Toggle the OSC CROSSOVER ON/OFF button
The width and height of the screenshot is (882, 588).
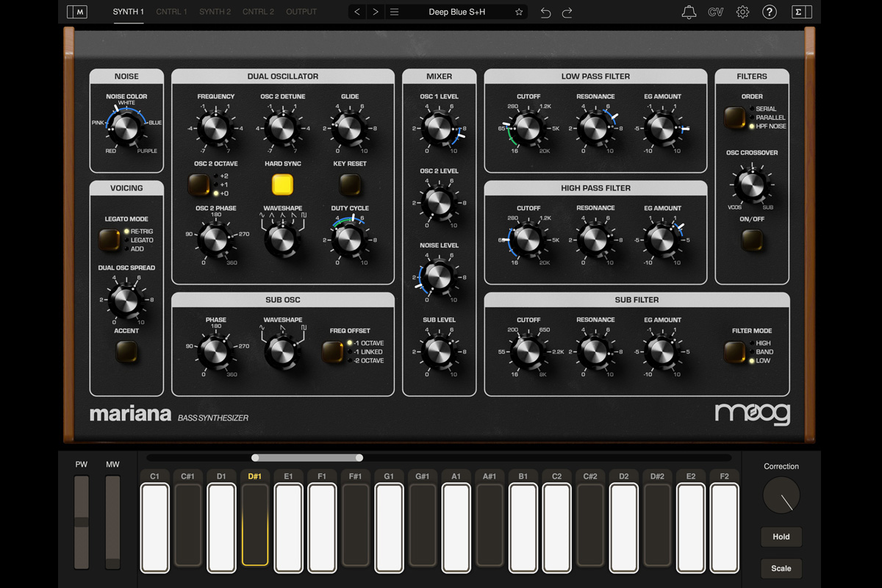pyautogui.click(x=752, y=240)
